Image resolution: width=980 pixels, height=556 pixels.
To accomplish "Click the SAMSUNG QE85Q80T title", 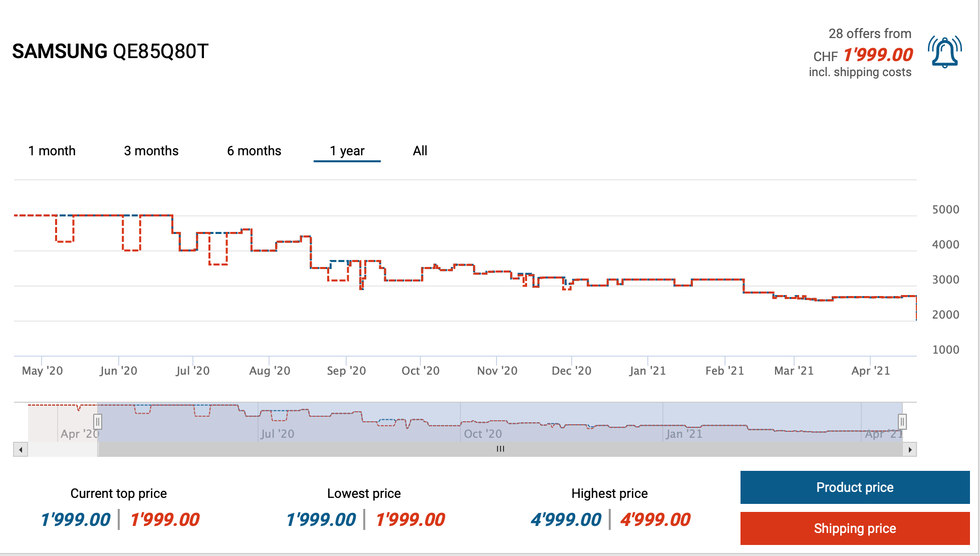I will (x=110, y=51).
